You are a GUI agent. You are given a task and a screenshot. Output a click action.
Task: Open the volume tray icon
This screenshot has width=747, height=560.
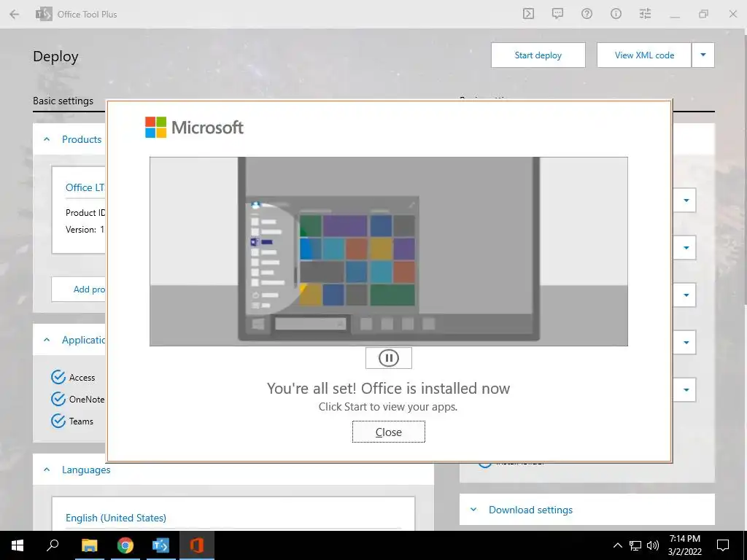pyautogui.click(x=653, y=545)
